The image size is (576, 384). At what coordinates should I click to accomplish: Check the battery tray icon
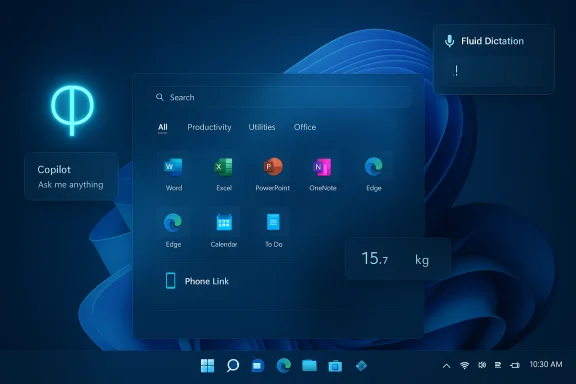[x=515, y=365]
